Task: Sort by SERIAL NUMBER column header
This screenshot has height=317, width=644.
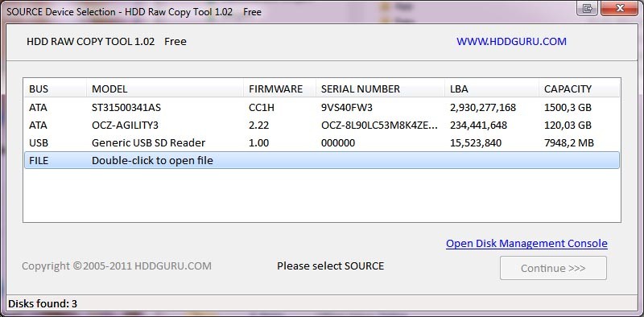Action: [380, 89]
